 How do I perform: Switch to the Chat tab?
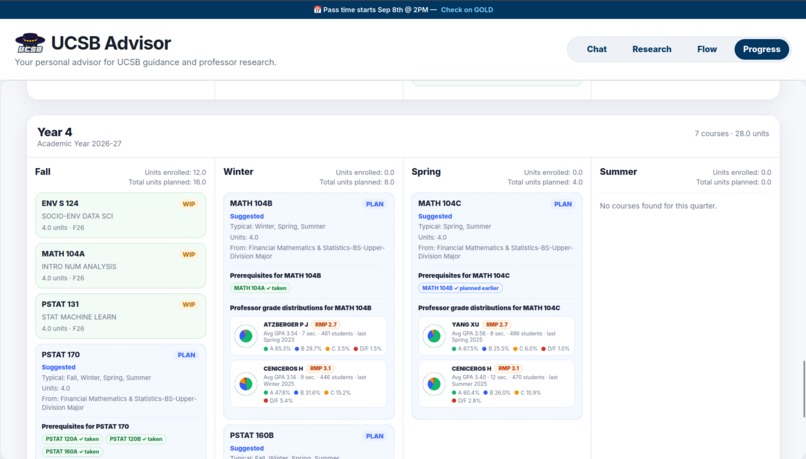[596, 49]
